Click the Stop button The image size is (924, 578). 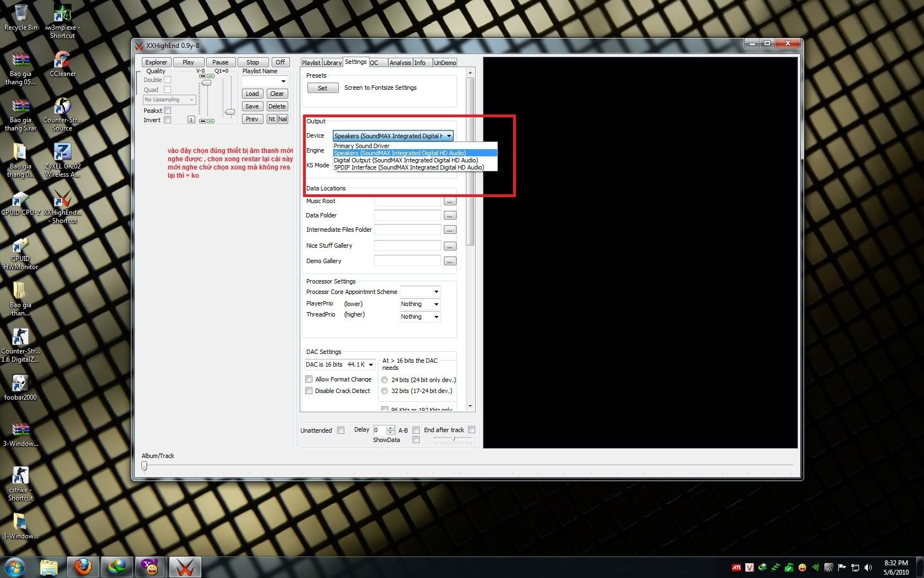pyautogui.click(x=252, y=62)
